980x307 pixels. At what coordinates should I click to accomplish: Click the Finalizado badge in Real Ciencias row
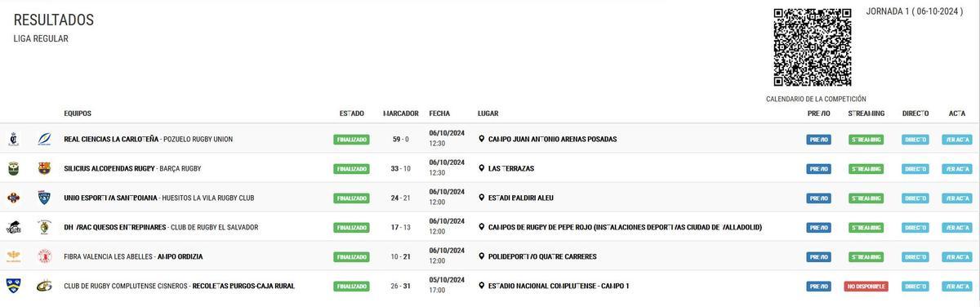(352, 140)
